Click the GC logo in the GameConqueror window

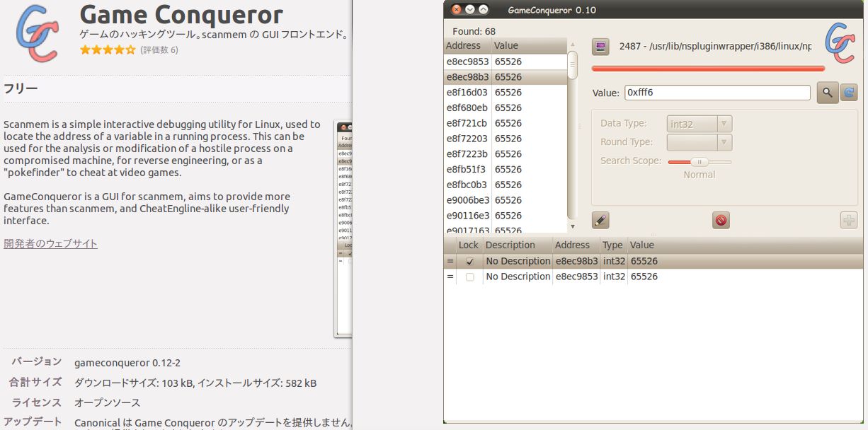point(840,42)
